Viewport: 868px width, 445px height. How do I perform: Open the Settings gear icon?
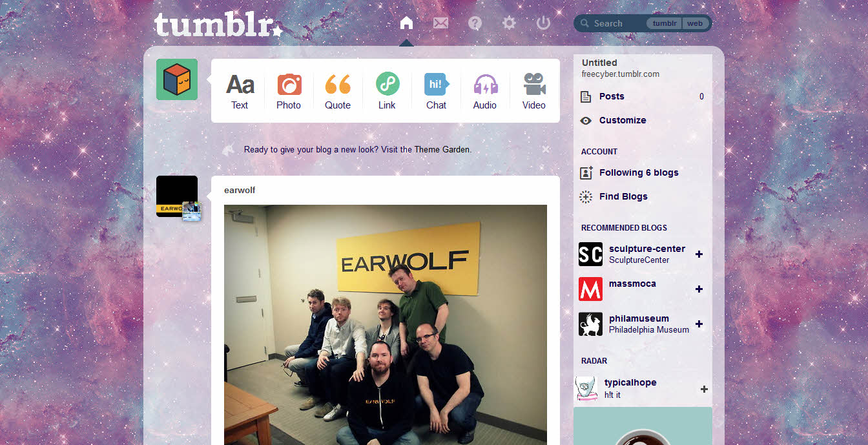[x=509, y=23]
